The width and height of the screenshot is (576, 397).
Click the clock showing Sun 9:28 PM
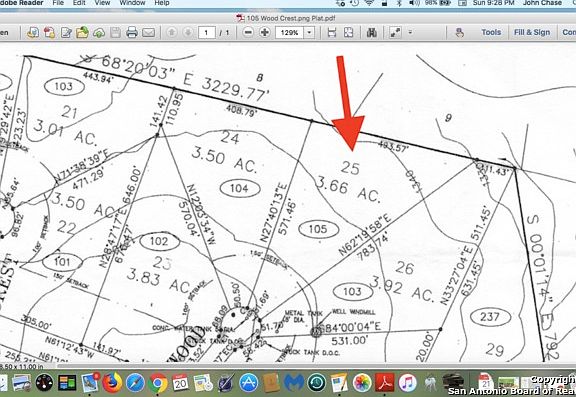pos(493,3)
